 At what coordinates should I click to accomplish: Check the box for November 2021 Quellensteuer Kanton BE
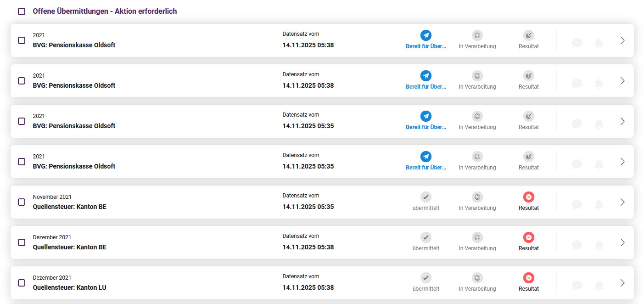22,202
